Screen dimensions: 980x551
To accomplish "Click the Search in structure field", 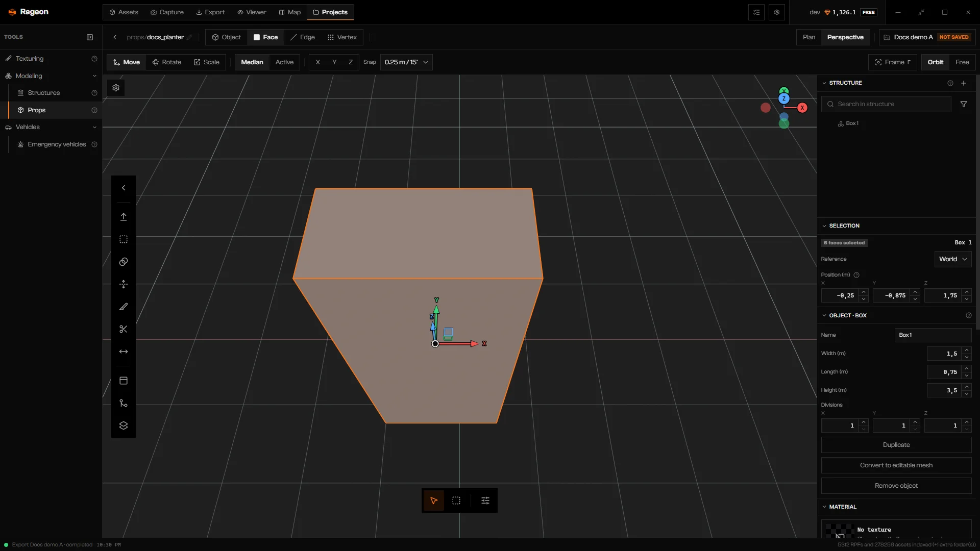I will click(886, 104).
